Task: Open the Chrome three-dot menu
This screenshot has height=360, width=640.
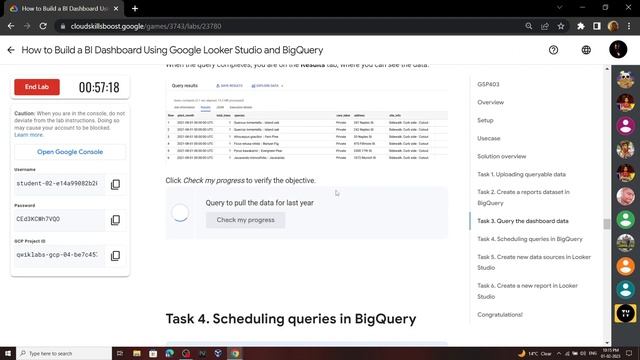Action: [x=629, y=26]
